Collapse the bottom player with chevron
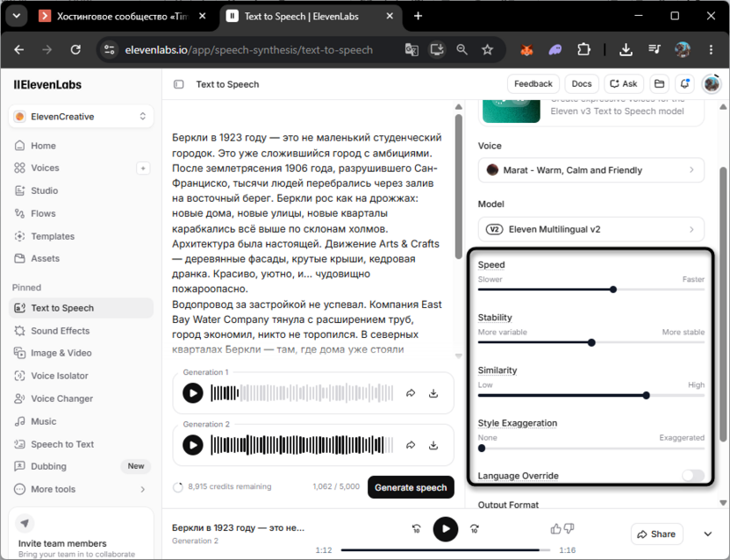This screenshot has width=730, height=560. (x=708, y=534)
